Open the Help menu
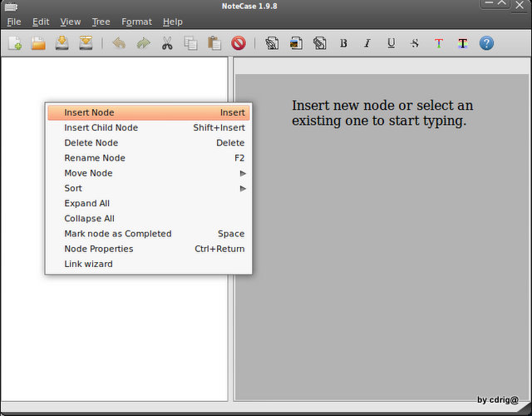The image size is (532, 416). click(172, 22)
